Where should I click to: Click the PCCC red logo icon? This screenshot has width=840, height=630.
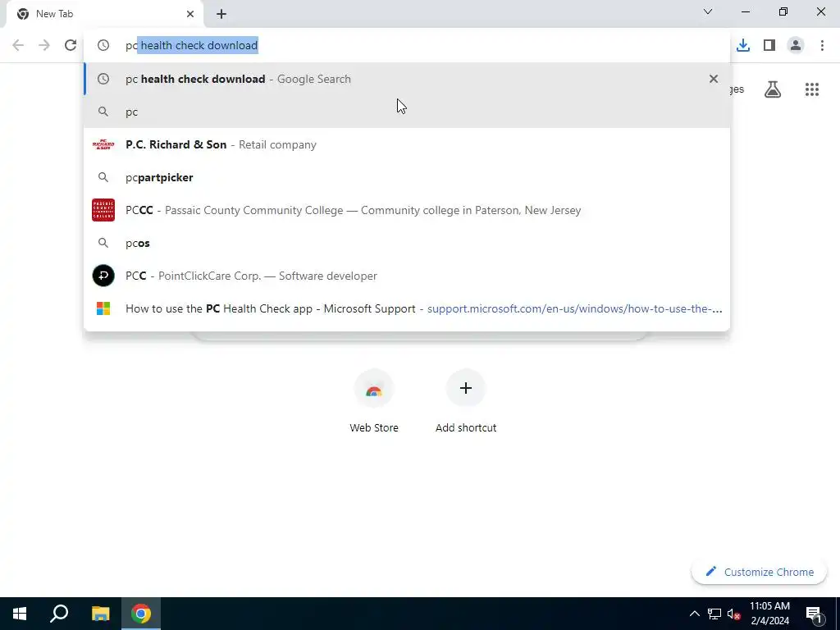coord(103,210)
